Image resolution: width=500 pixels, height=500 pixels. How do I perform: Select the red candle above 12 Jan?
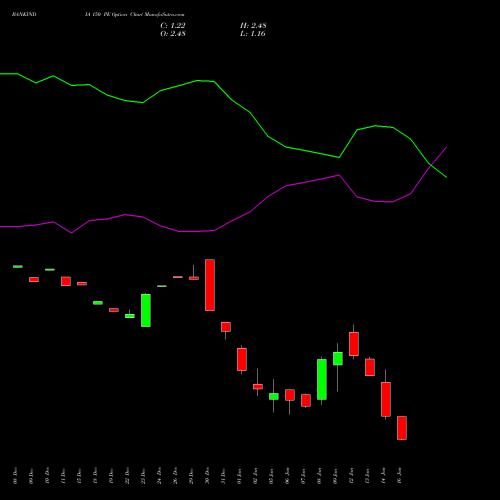pos(354,344)
